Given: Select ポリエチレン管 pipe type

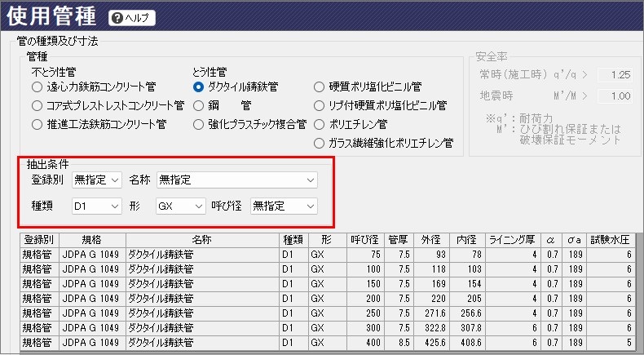Looking at the screenshot, I should tap(320, 124).
